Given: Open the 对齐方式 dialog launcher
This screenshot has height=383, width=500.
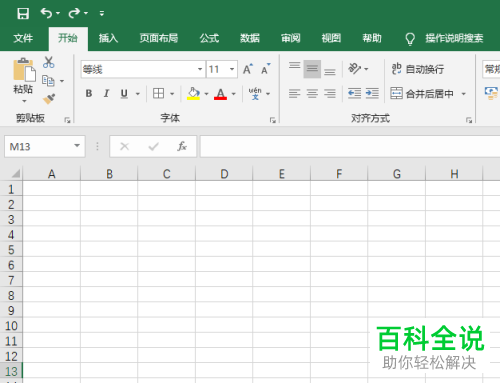Looking at the screenshot, I should (469, 120).
